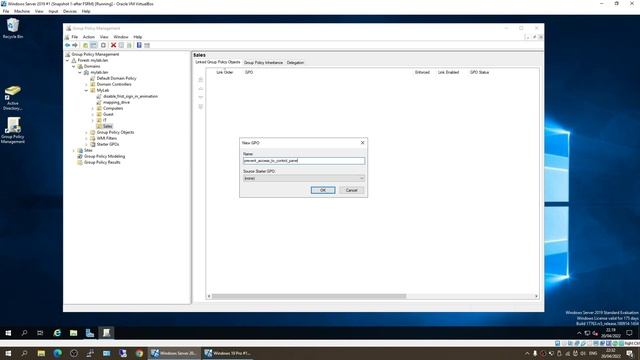Open the guest notification center icon

coord(629,333)
